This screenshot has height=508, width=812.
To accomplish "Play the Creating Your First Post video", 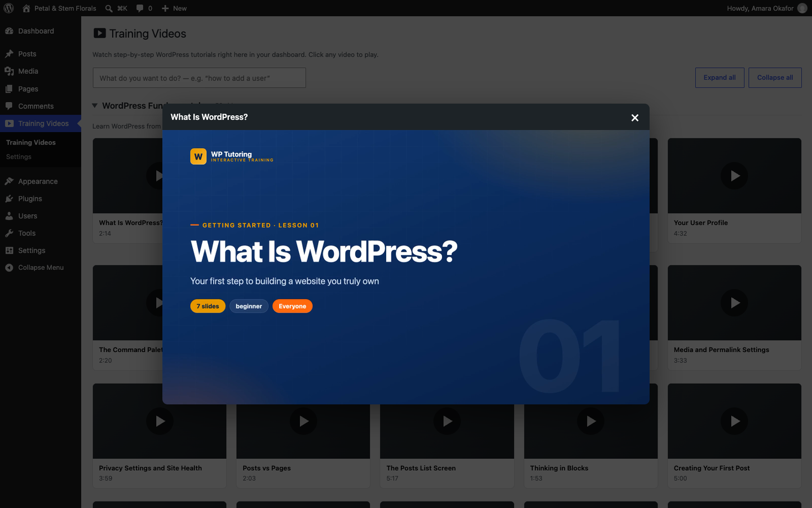I will click(734, 422).
